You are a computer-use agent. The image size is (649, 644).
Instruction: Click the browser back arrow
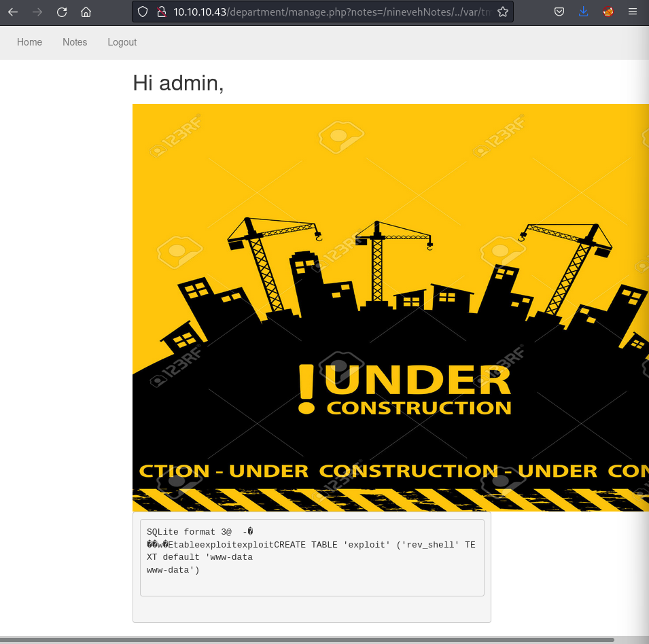(13, 12)
